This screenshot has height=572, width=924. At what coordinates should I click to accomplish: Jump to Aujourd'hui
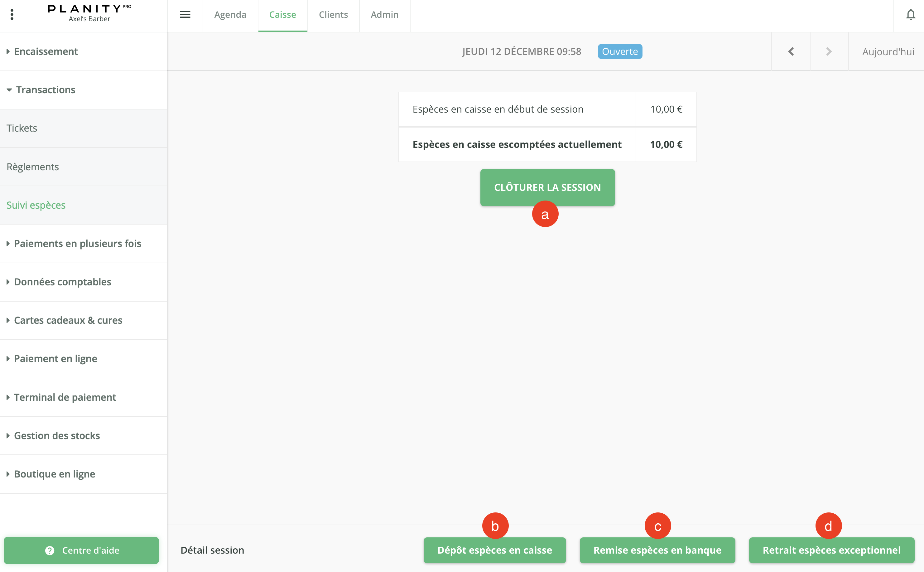coord(888,51)
